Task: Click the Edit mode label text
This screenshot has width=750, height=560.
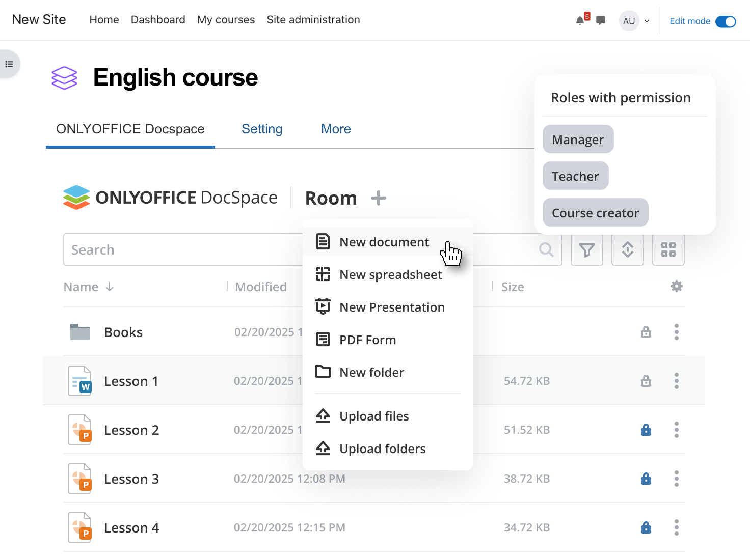Action: tap(690, 21)
